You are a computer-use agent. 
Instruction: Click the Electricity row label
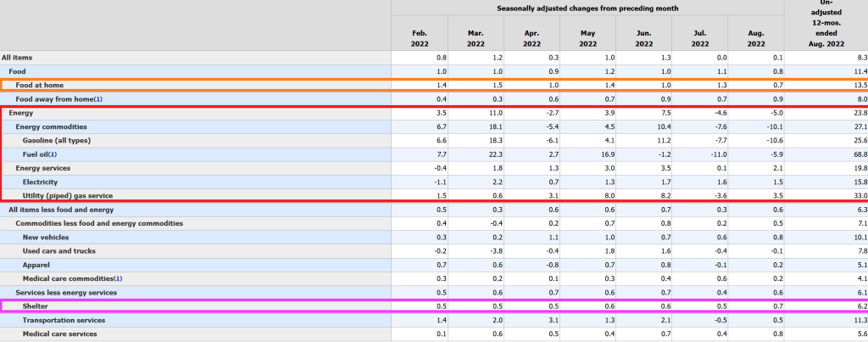[41, 182]
